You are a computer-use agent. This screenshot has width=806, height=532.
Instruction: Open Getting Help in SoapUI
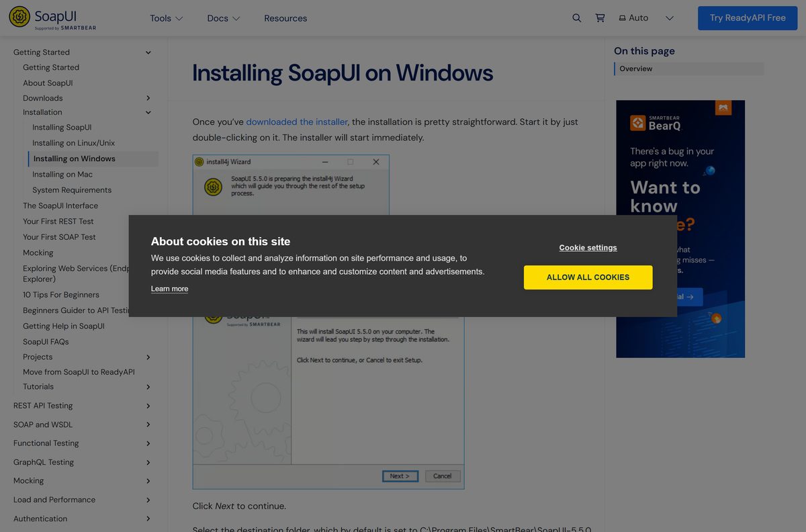64,326
